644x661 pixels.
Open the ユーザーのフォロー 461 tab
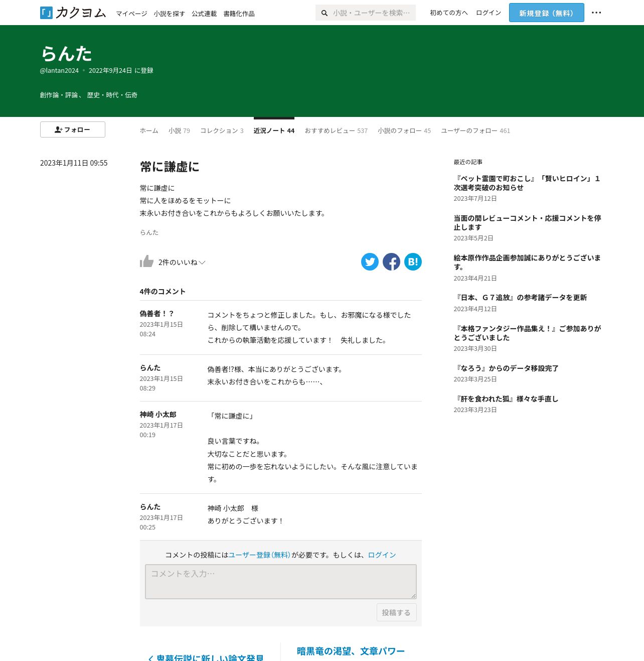pos(475,130)
